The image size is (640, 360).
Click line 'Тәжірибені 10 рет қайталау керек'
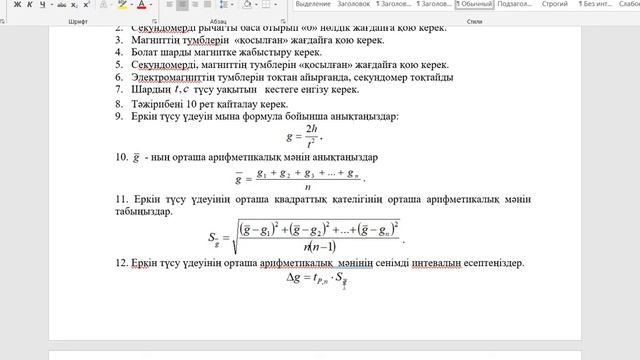point(209,104)
